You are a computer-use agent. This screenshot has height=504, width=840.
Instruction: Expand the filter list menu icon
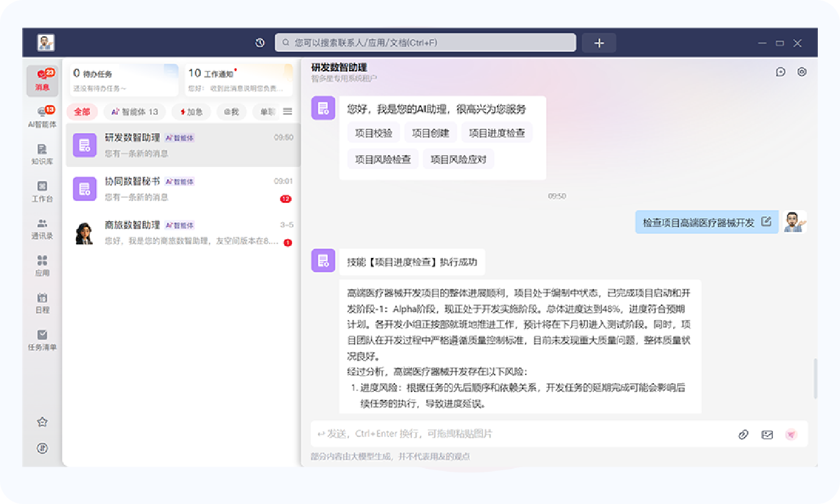click(x=288, y=111)
